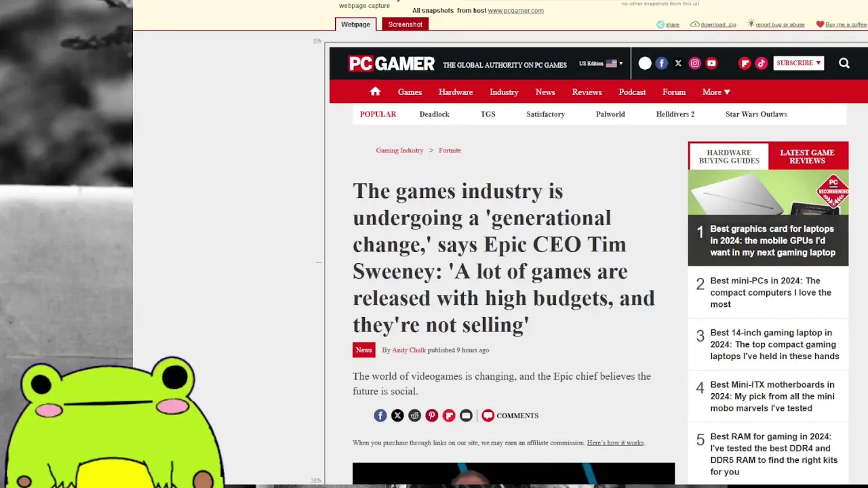Click the heart icon beside Buy me a coffee
The image size is (868, 488).
[x=820, y=24]
